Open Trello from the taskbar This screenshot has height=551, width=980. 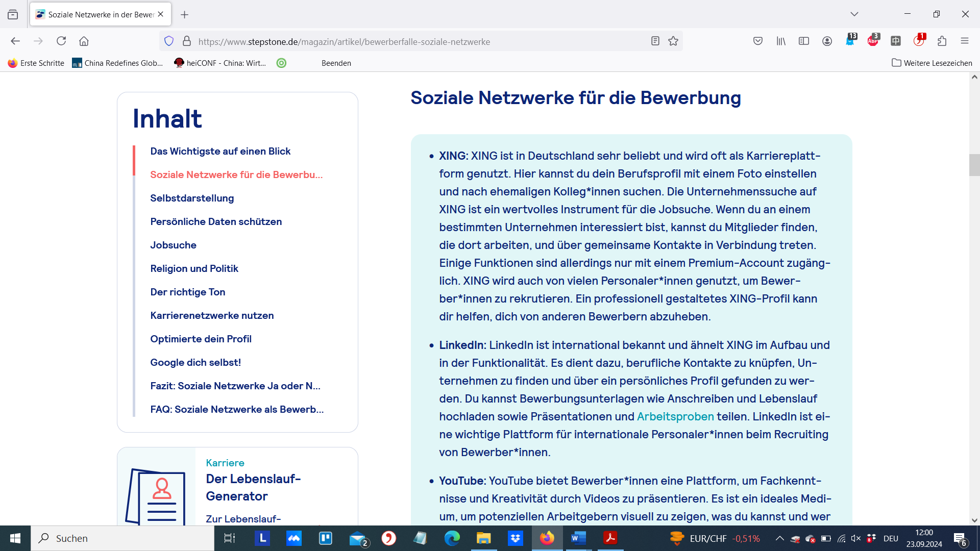[x=326, y=538]
